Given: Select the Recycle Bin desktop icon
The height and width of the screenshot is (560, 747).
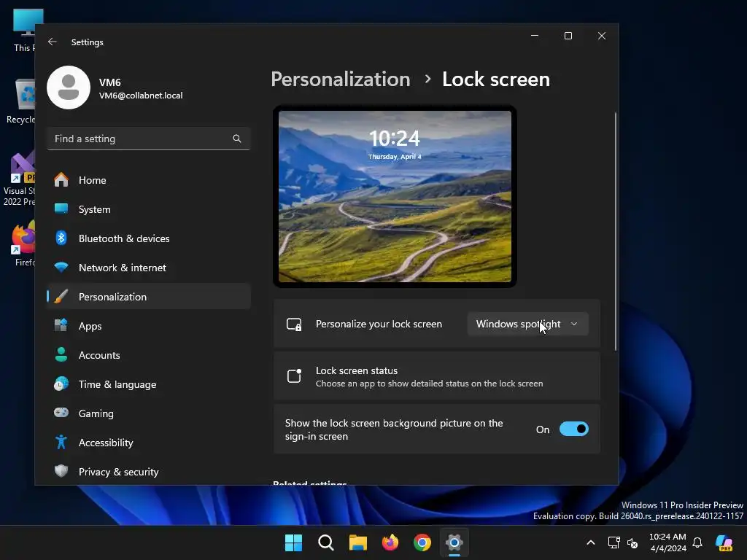Looking at the screenshot, I should tap(21, 101).
